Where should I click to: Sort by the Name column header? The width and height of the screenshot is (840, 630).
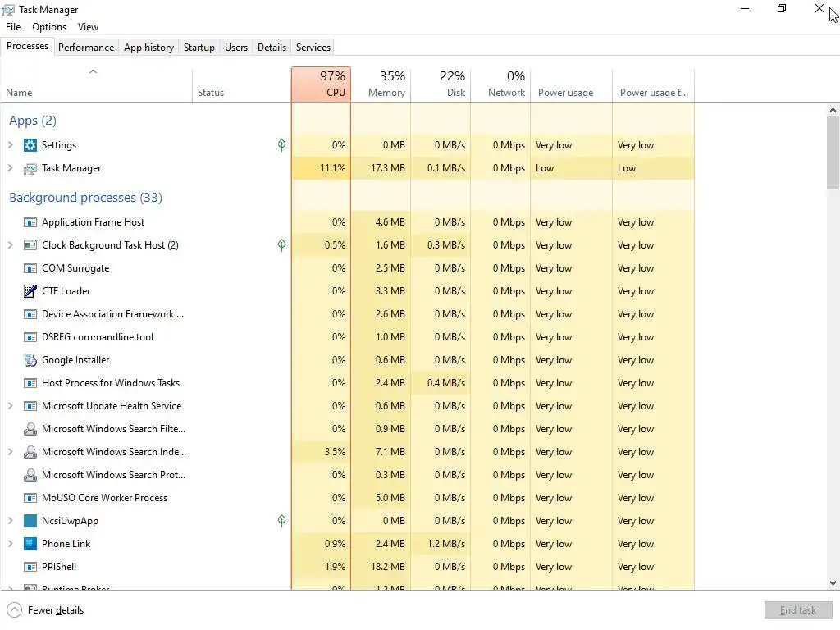pyautogui.click(x=97, y=84)
